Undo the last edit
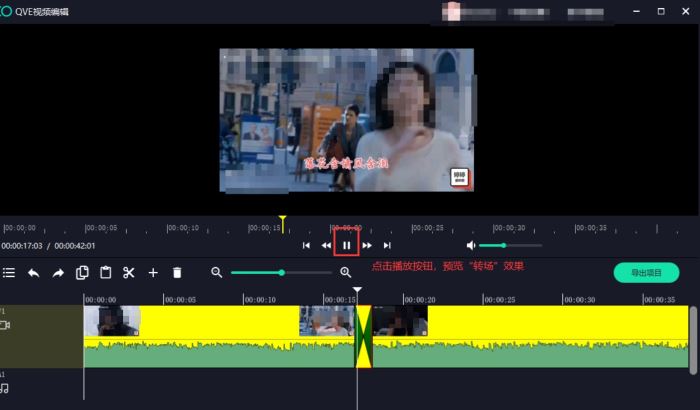 click(x=33, y=272)
